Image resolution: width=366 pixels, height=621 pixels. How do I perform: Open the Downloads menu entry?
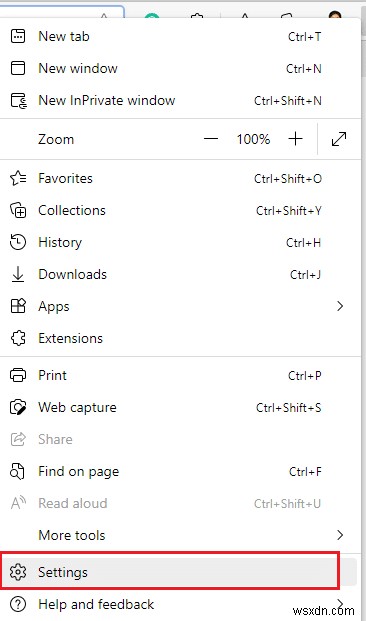pos(181,274)
